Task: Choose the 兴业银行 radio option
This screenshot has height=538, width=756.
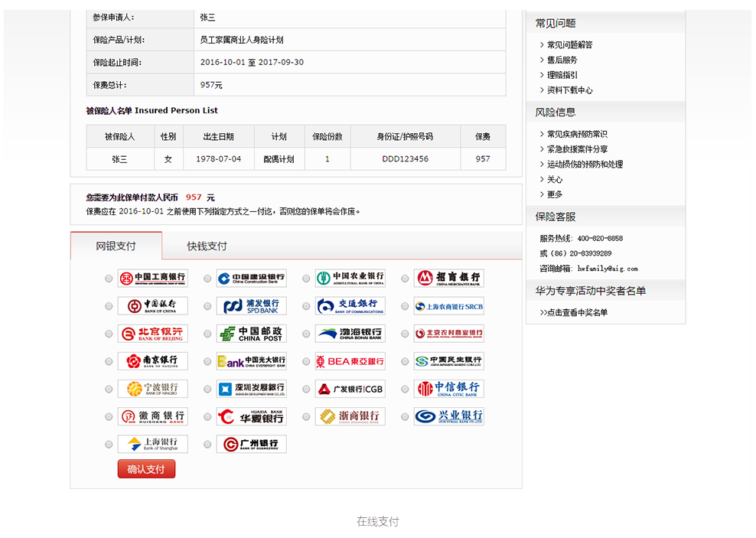Action: point(405,417)
